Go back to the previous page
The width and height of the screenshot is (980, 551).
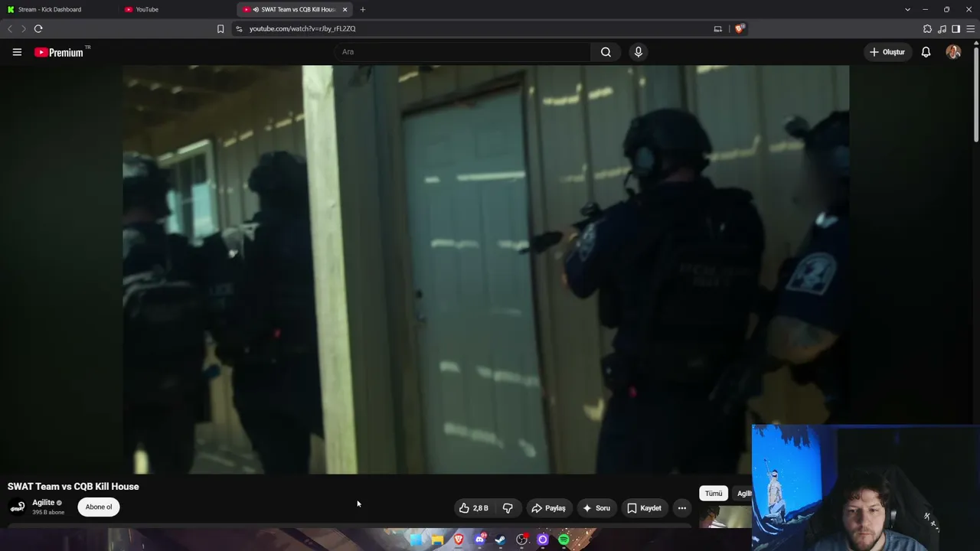10,29
